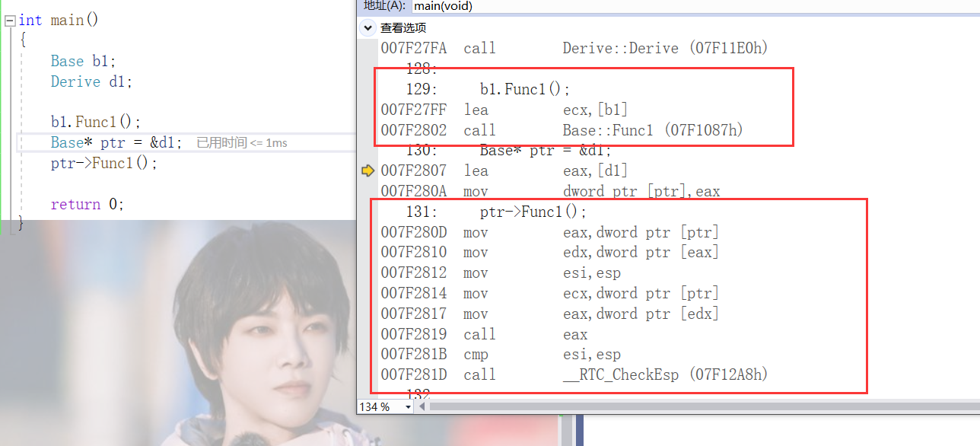980x446 pixels.
Task: Click the yellow current-instruction arrow at 007F2807
Action: click(x=368, y=170)
